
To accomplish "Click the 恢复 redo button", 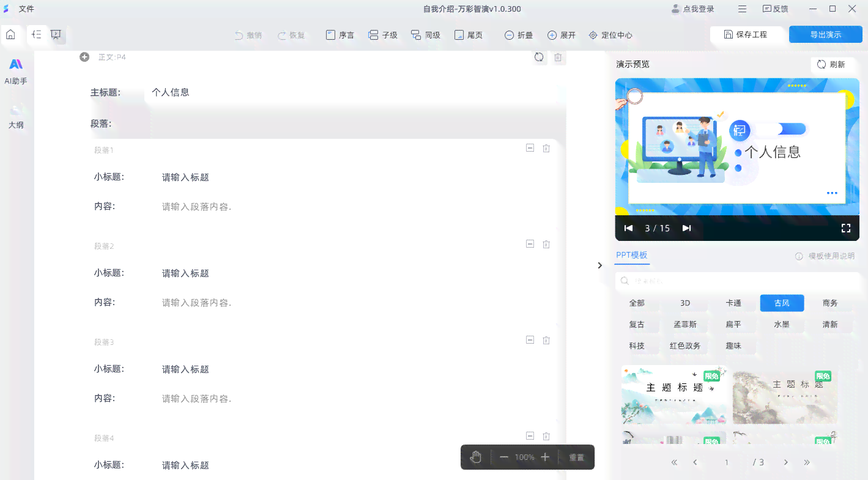I will (291, 35).
